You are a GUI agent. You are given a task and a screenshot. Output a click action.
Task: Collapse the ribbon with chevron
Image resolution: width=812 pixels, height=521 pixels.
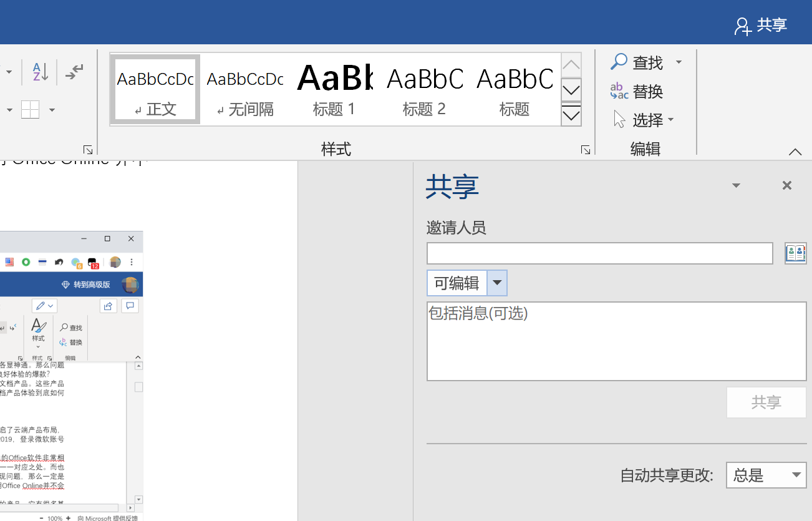[795, 152]
